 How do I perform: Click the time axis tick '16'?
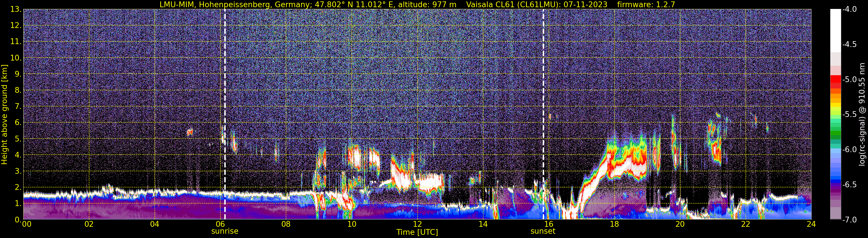click(x=548, y=224)
